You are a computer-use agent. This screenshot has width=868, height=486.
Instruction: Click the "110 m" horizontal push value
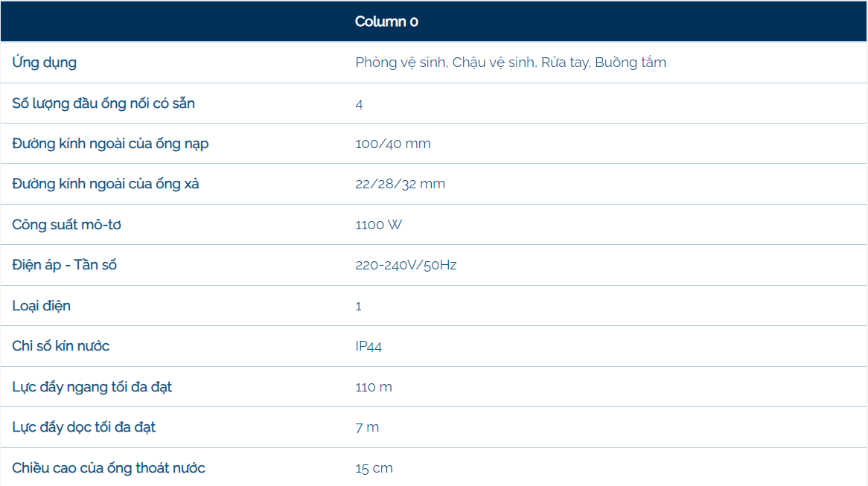(374, 387)
